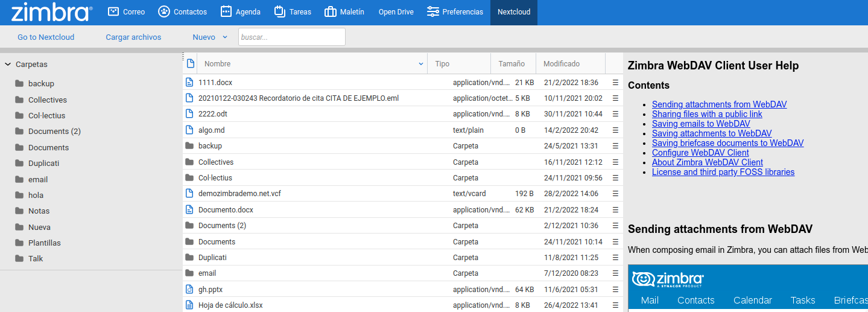
Task: Select the Notas sidebar folder
Action: (39, 211)
